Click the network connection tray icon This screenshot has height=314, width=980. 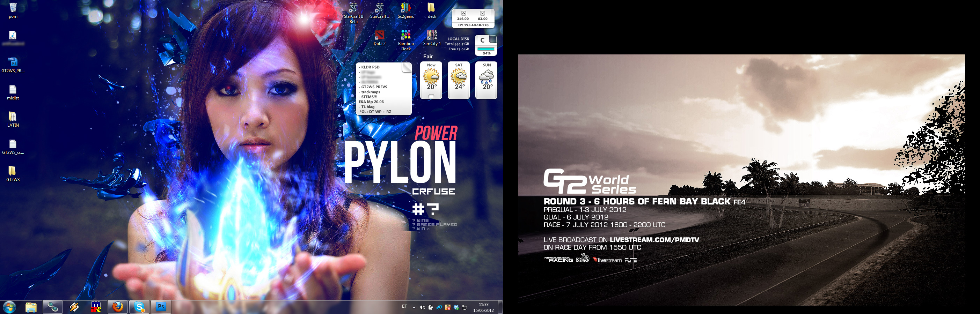tap(465, 307)
